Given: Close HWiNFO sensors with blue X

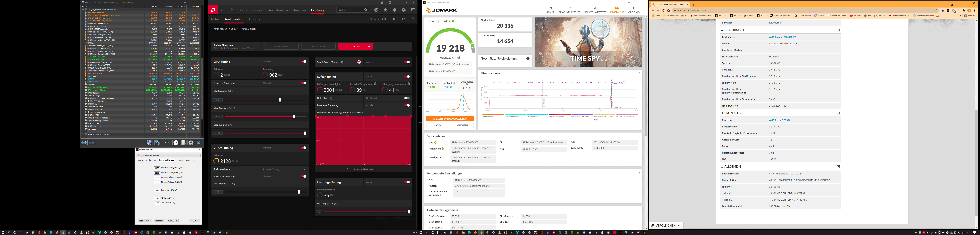Looking at the screenshot, I should pos(198,143).
